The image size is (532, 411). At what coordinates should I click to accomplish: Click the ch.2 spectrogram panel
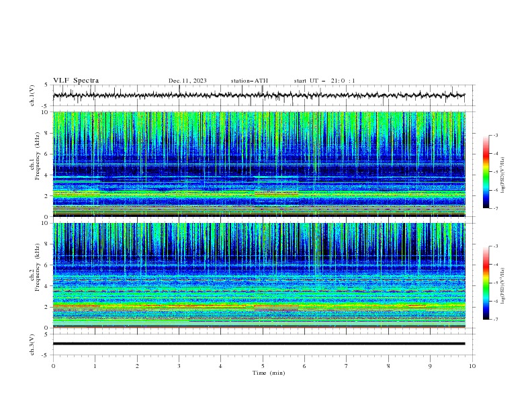click(x=259, y=275)
